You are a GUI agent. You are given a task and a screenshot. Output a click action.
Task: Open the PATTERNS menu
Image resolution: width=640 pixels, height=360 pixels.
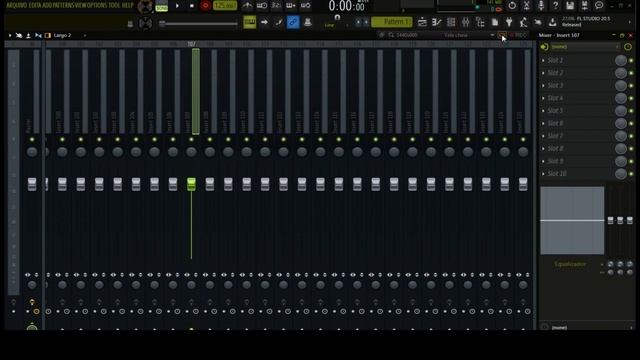[x=63, y=5]
